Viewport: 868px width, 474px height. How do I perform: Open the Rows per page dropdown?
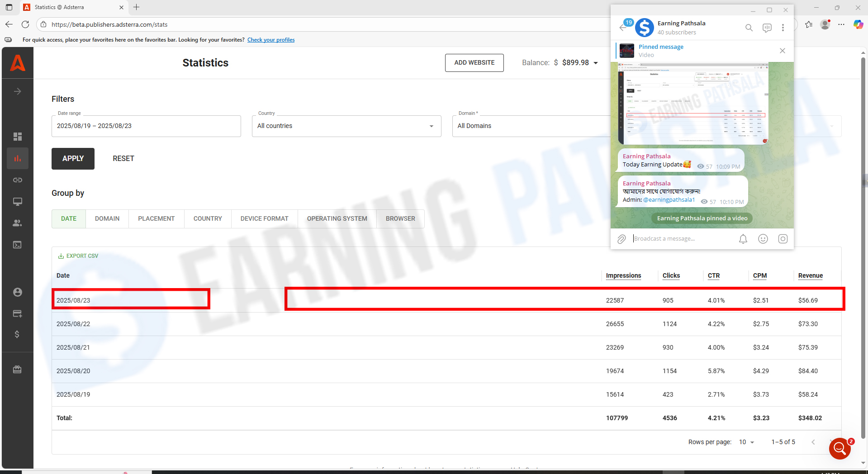pos(746,442)
